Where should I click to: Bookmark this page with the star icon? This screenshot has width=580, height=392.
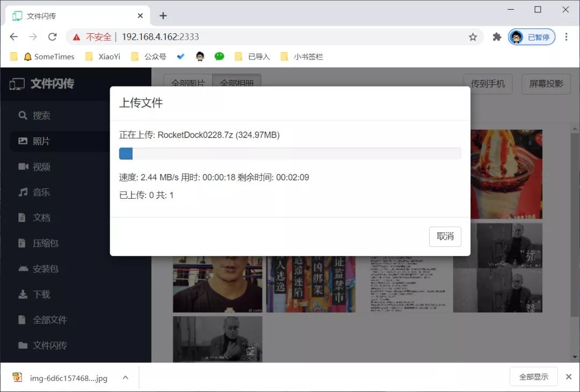tap(473, 37)
